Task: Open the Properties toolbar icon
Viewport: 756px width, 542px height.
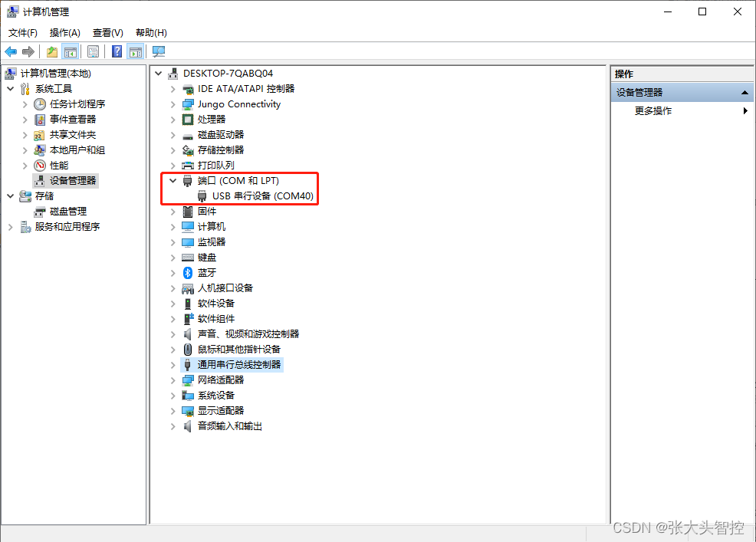Action: pos(93,51)
